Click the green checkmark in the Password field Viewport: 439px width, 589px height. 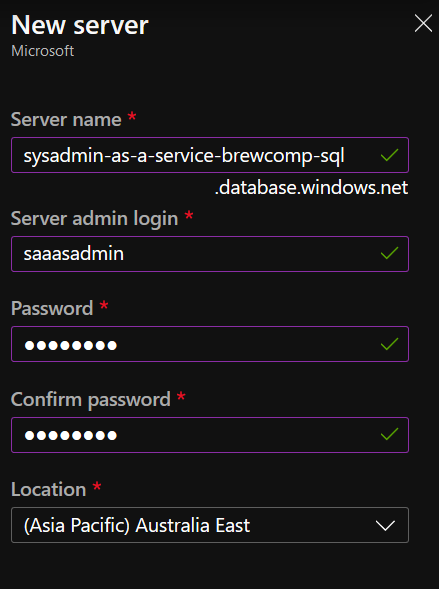pos(389,344)
